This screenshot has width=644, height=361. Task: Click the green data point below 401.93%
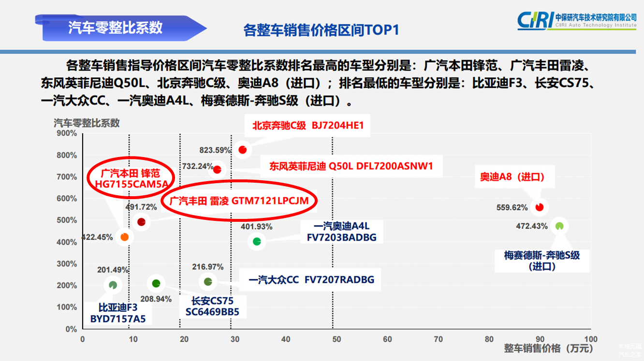[x=257, y=241]
